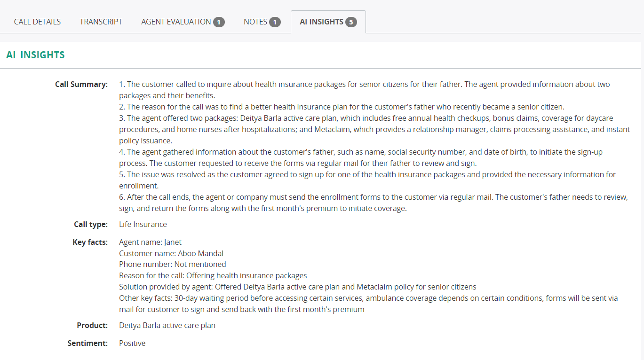Click the Product field label
Viewport: 644px width, 360px height.
(92, 325)
